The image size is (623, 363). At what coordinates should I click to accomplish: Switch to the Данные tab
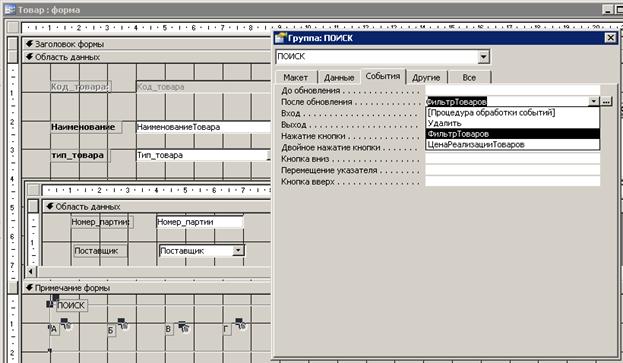(339, 77)
